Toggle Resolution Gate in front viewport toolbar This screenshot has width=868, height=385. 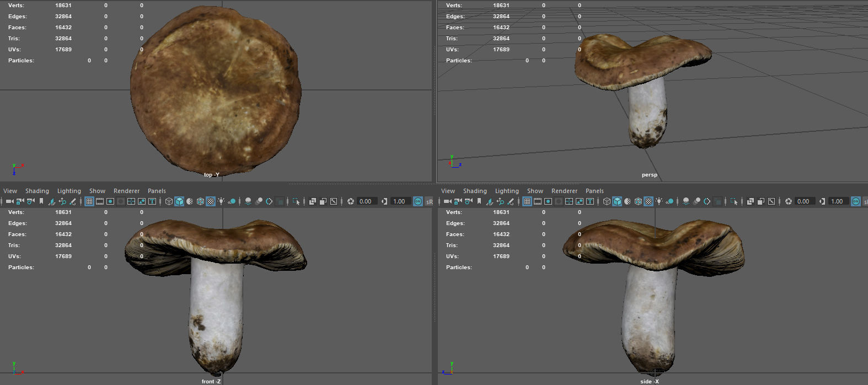coord(110,201)
